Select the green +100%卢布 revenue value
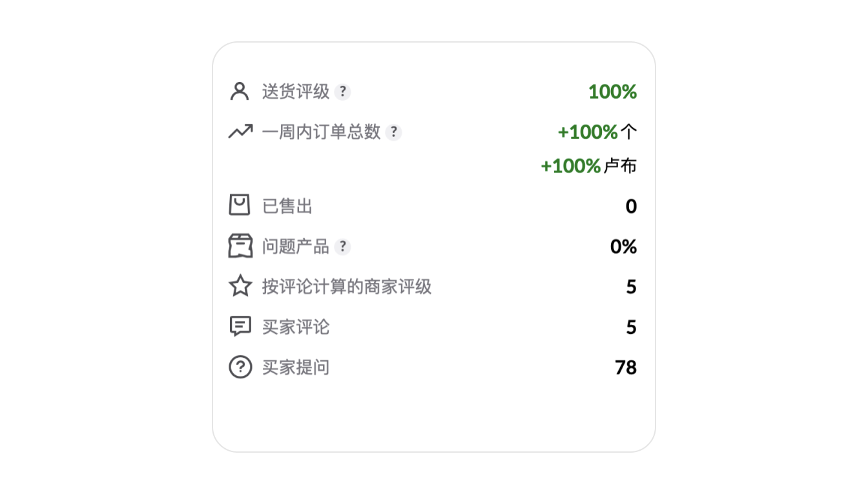The width and height of the screenshot is (868, 494). tap(588, 165)
